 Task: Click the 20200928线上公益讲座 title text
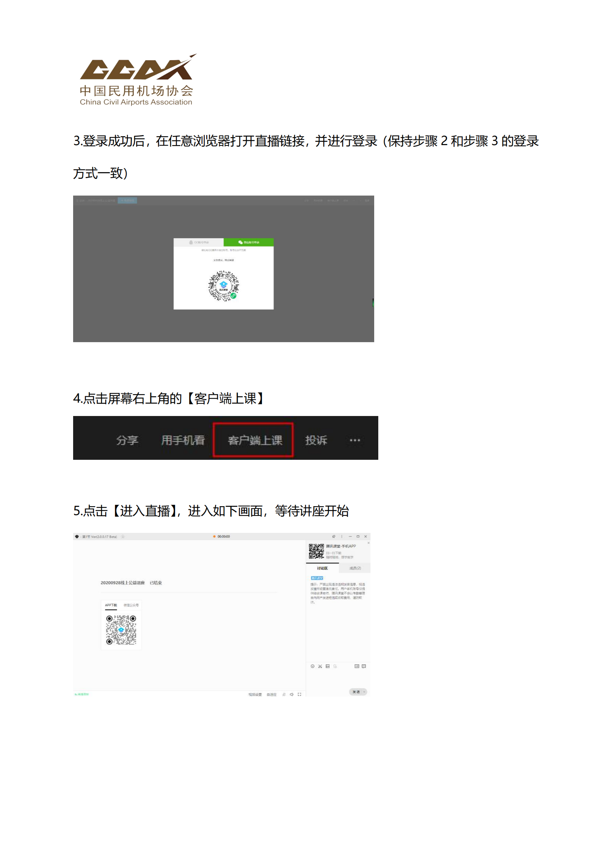point(123,583)
